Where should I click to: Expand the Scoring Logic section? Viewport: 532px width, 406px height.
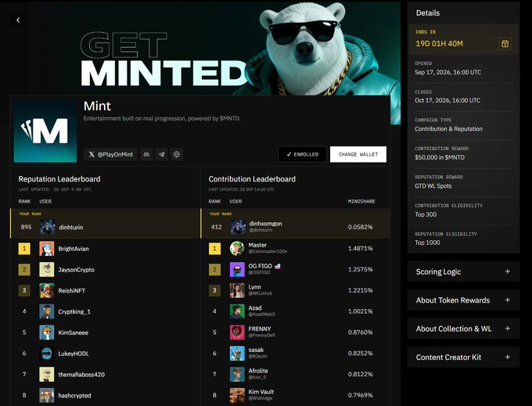pos(463,271)
